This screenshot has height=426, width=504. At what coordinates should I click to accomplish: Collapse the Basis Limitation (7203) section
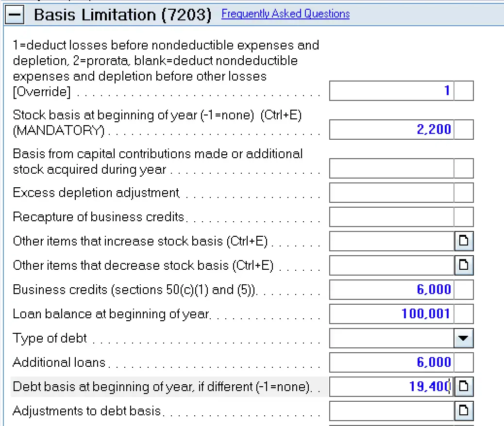[15, 15]
